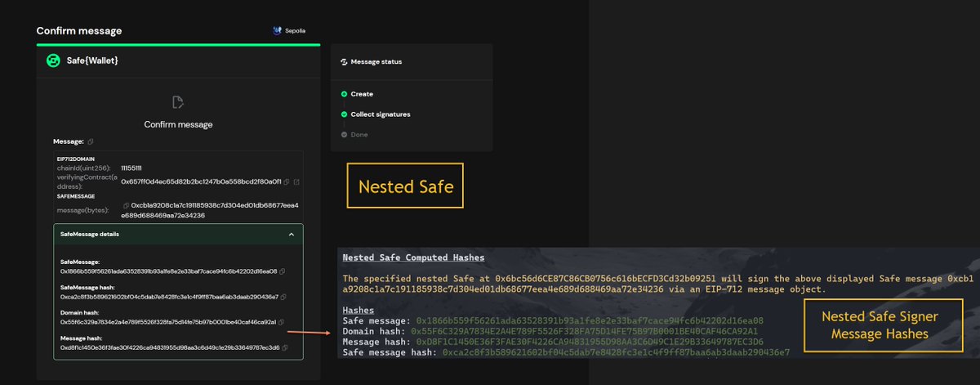Click terminal Safe message hash 0xca2c8f3b

coord(616,352)
